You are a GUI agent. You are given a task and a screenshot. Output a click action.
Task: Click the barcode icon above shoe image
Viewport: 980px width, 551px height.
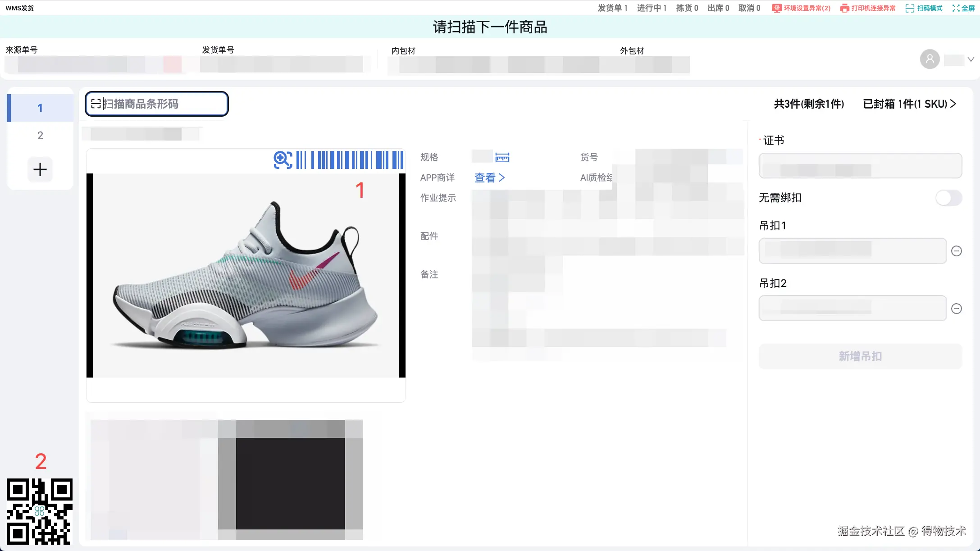(x=350, y=160)
